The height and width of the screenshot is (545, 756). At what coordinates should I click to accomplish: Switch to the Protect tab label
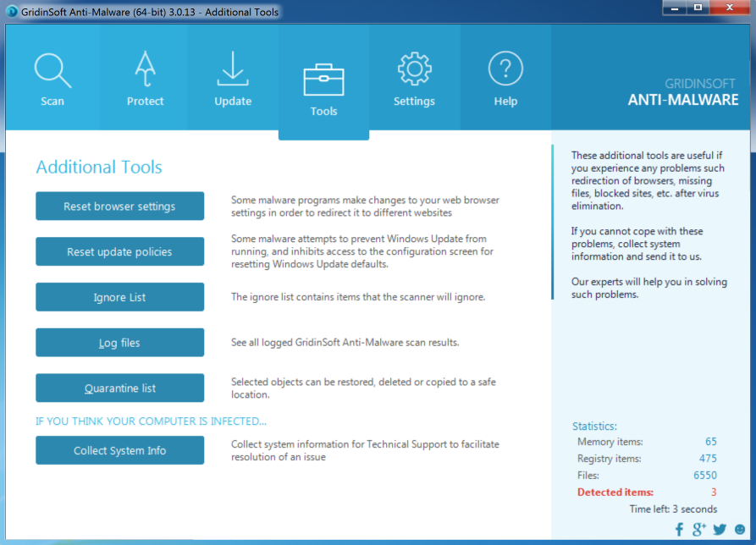click(145, 102)
